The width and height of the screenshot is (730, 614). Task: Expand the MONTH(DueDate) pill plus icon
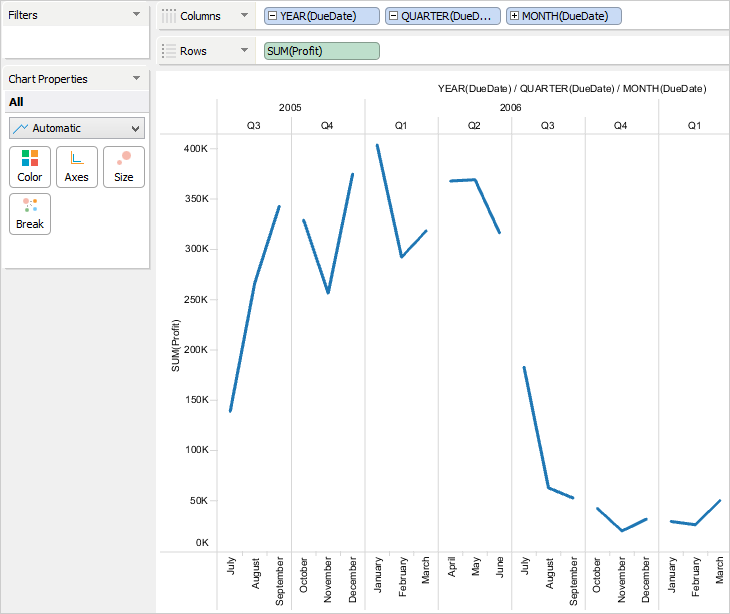[514, 16]
